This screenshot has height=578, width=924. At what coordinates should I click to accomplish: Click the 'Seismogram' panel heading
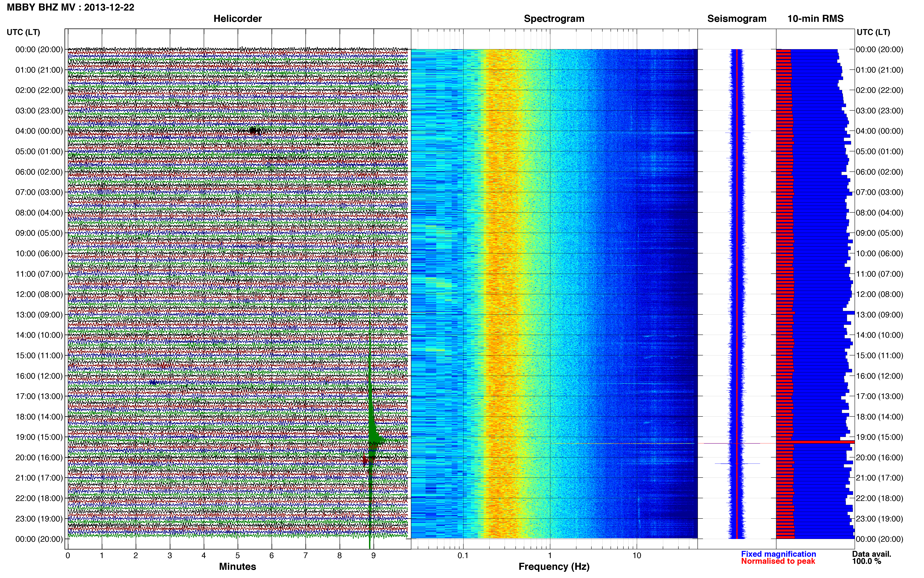[737, 19]
